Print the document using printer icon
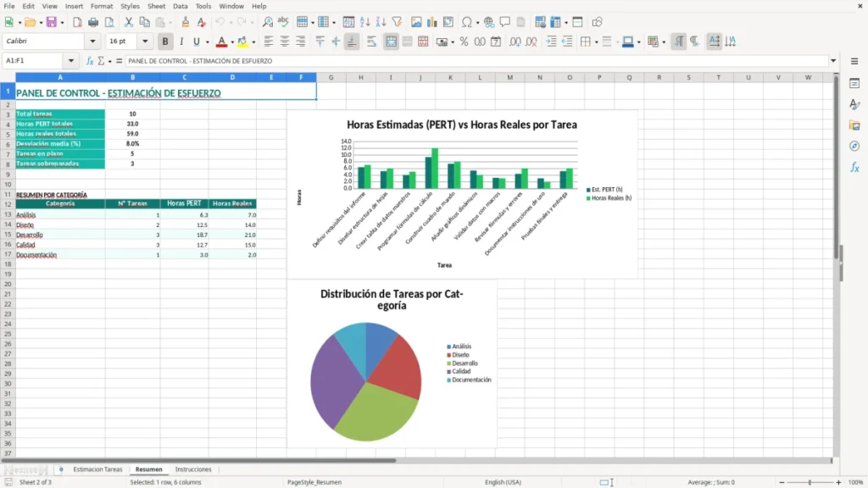 click(93, 22)
